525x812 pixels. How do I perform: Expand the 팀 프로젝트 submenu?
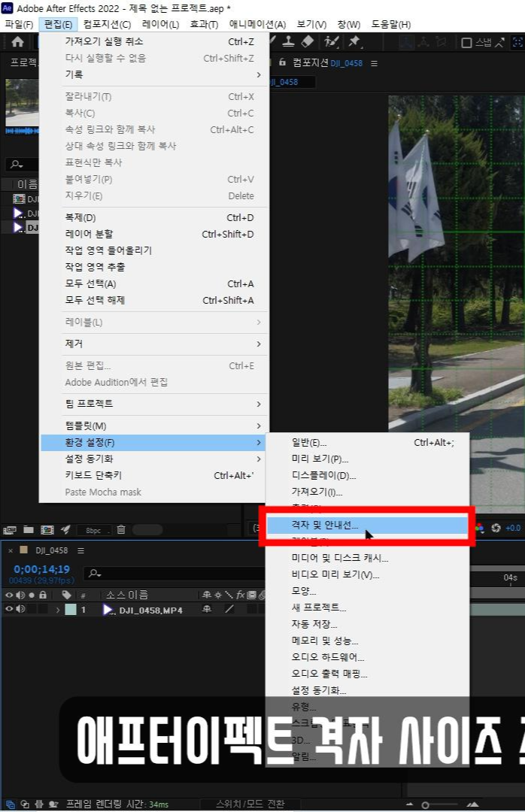(x=154, y=404)
